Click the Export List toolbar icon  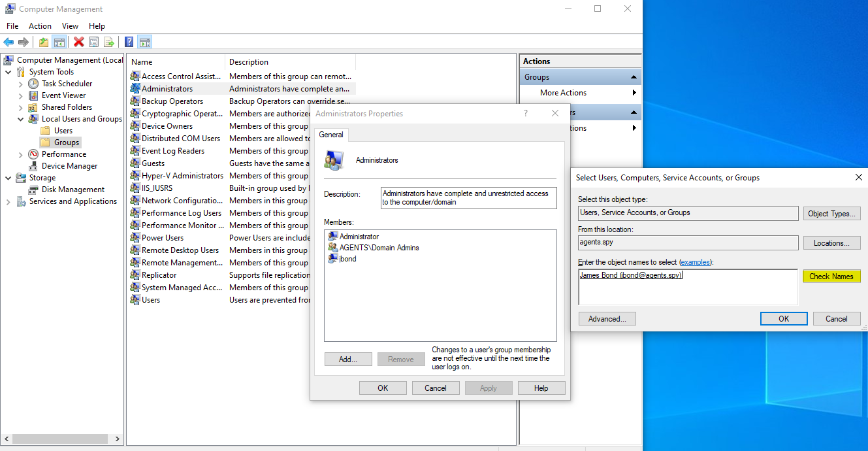pyautogui.click(x=109, y=41)
